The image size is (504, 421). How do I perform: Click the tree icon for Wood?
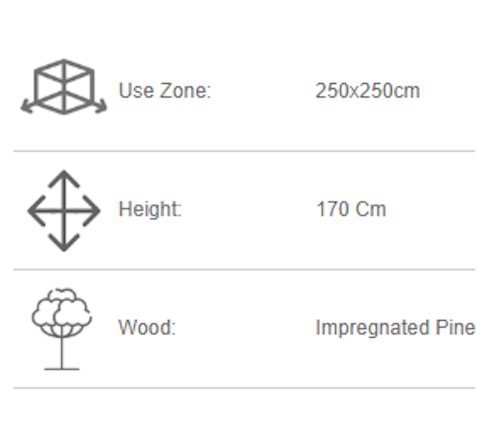[x=62, y=328]
